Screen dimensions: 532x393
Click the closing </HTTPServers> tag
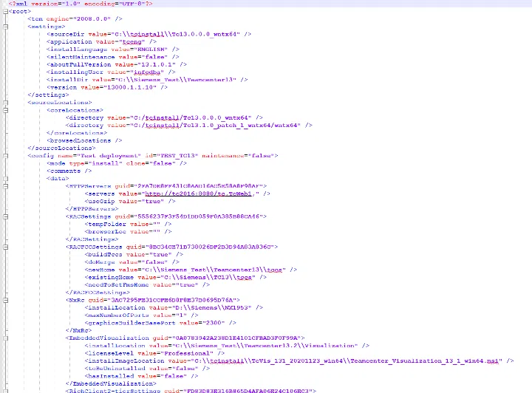[x=92, y=209]
